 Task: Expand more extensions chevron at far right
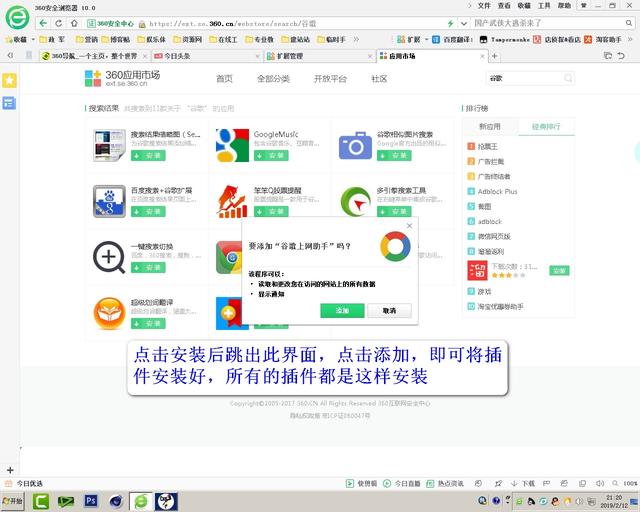(x=630, y=40)
